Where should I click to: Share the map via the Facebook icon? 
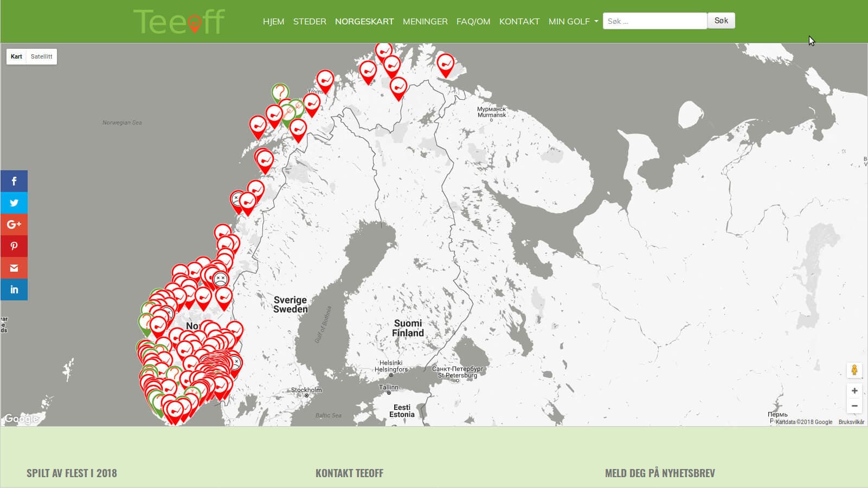point(14,181)
